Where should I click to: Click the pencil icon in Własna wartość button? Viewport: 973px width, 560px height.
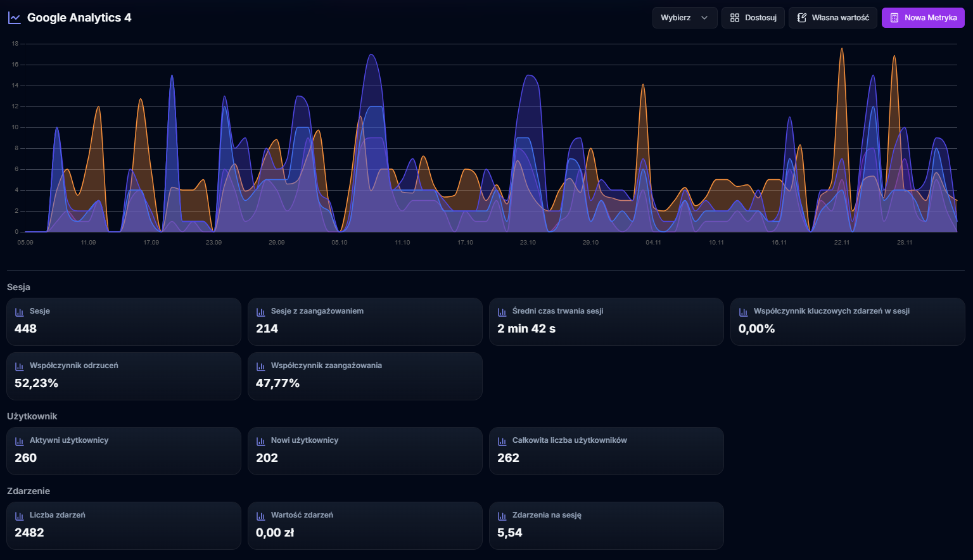[802, 17]
